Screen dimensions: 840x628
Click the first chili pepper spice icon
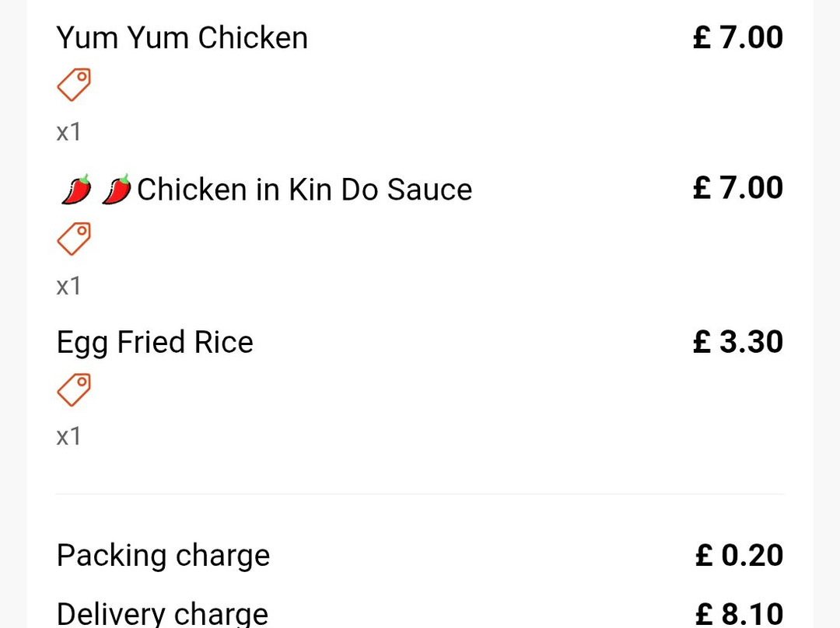pyautogui.click(x=76, y=190)
